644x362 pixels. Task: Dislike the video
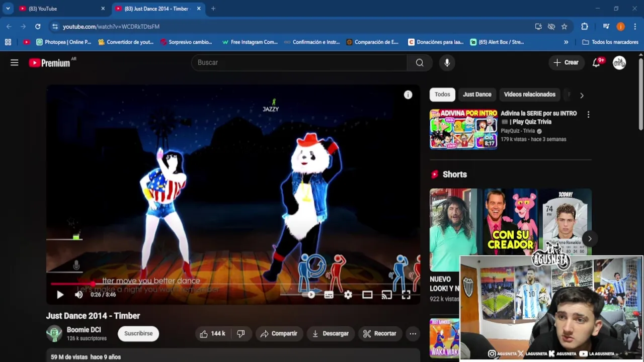pyautogui.click(x=241, y=333)
